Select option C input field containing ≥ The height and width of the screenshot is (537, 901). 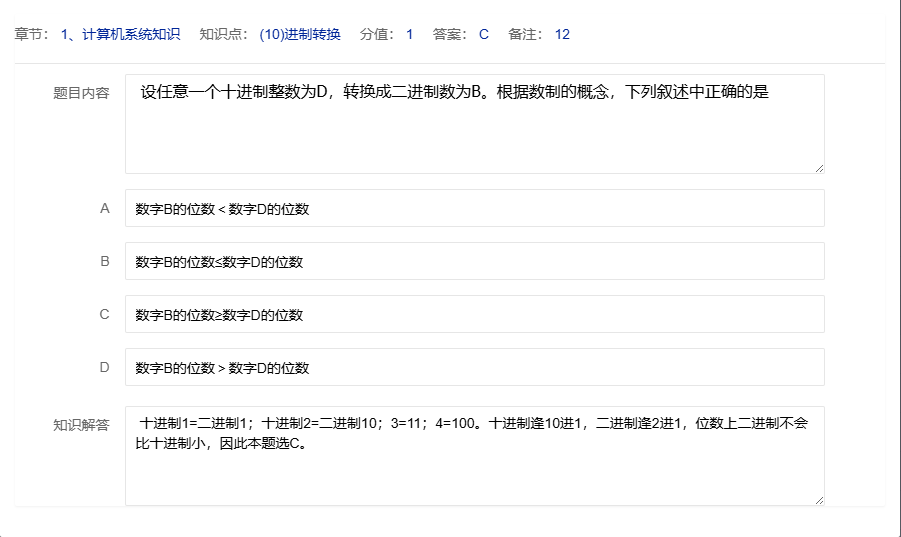[474, 315]
